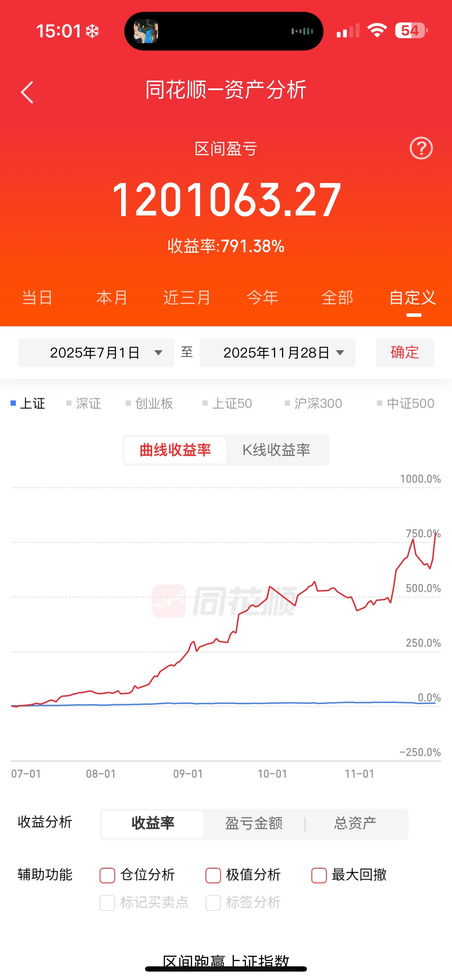The width and height of the screenshot is (452, 980).
Task: Tap the 15:01 clock in status bar
Action: (59, 31)
